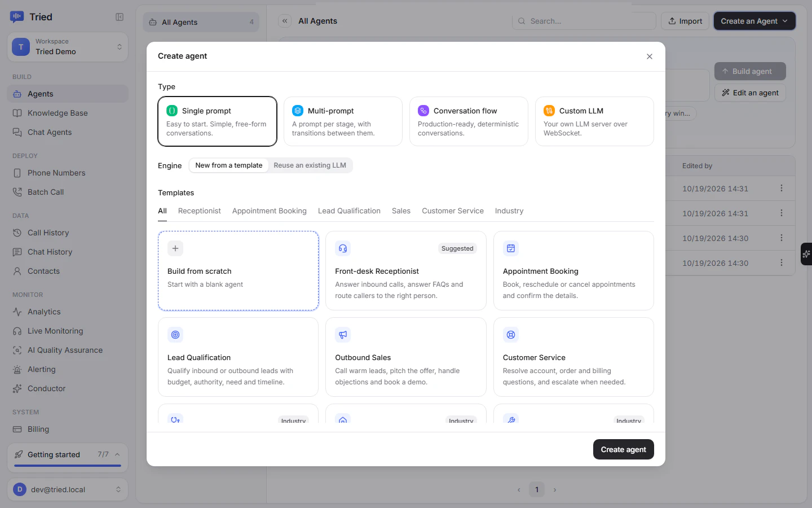Click the Getting started progress bar
812x508 pixels.
pos(68,466)
